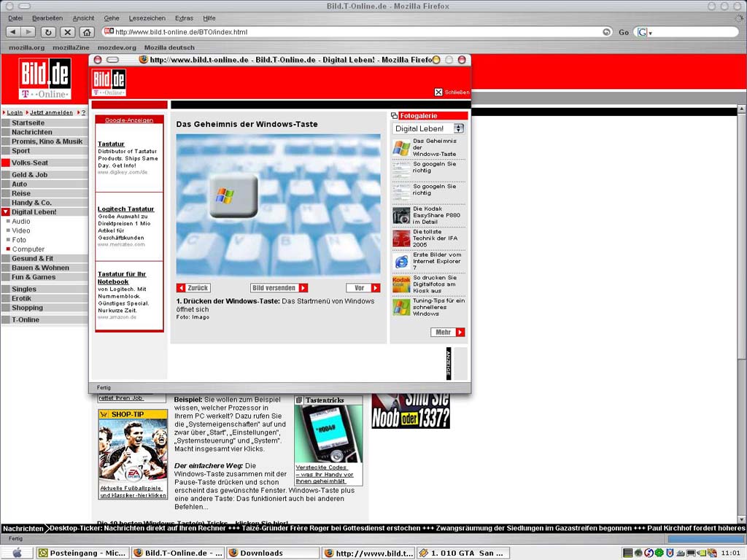The image size is (747, 560).
Task: Switch to Downloads taskbar window
Action: point(273,553)
